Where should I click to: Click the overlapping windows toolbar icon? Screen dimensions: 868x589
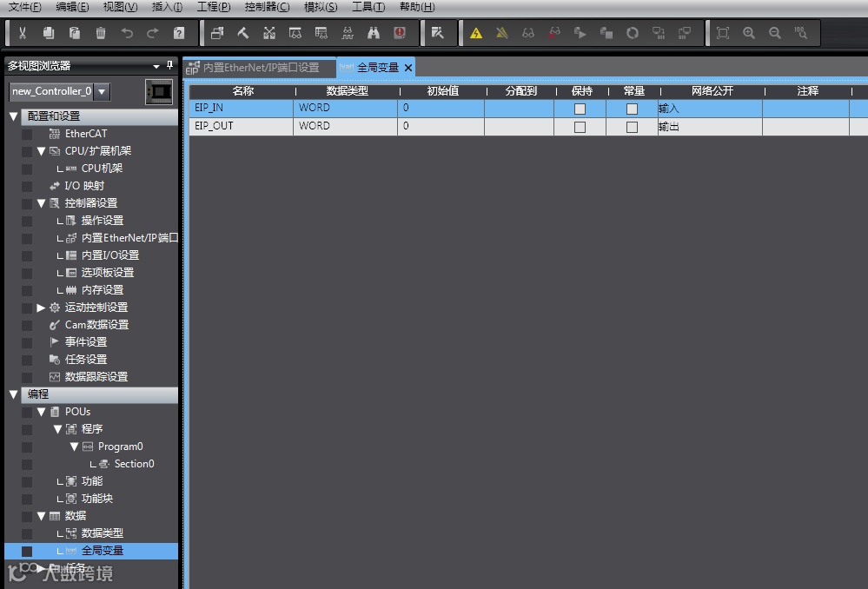point(217,33)
